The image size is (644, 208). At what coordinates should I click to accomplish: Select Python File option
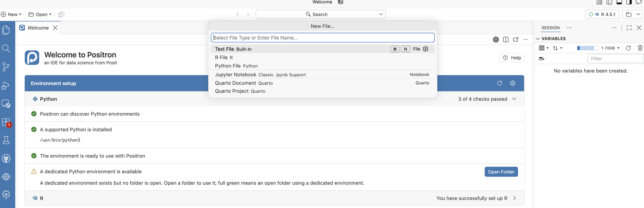[x=323, y=66]
